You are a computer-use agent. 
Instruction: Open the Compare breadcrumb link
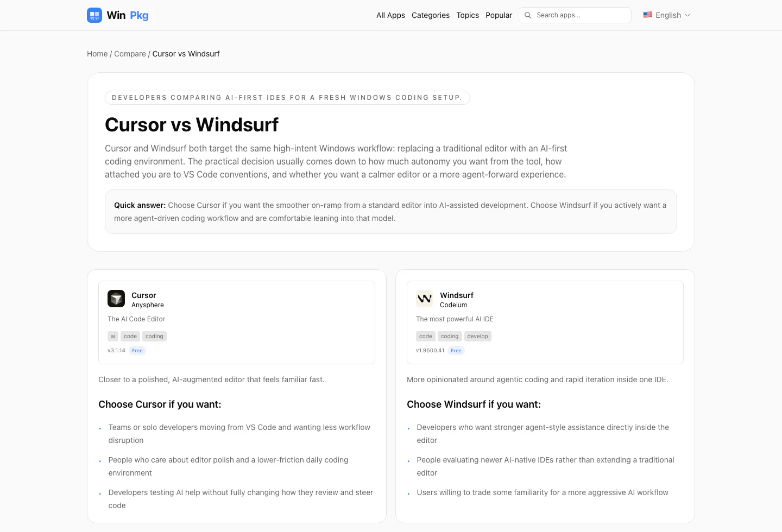coord(130,54)
